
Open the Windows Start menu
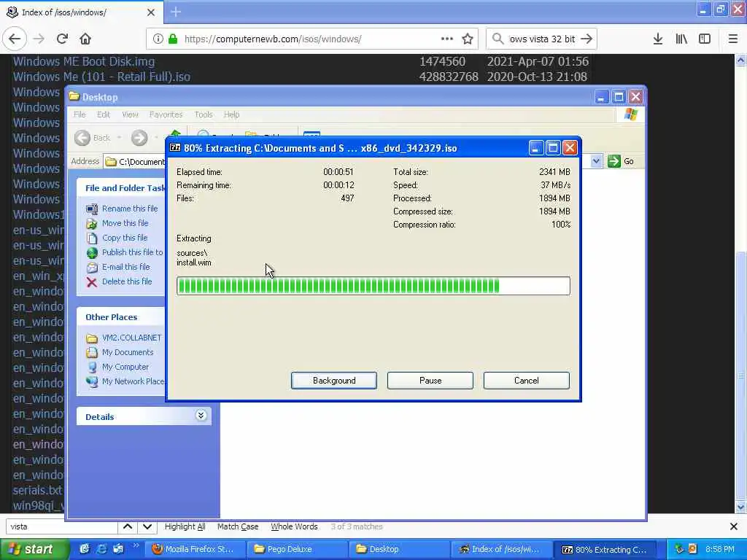(x=34, y=550)
